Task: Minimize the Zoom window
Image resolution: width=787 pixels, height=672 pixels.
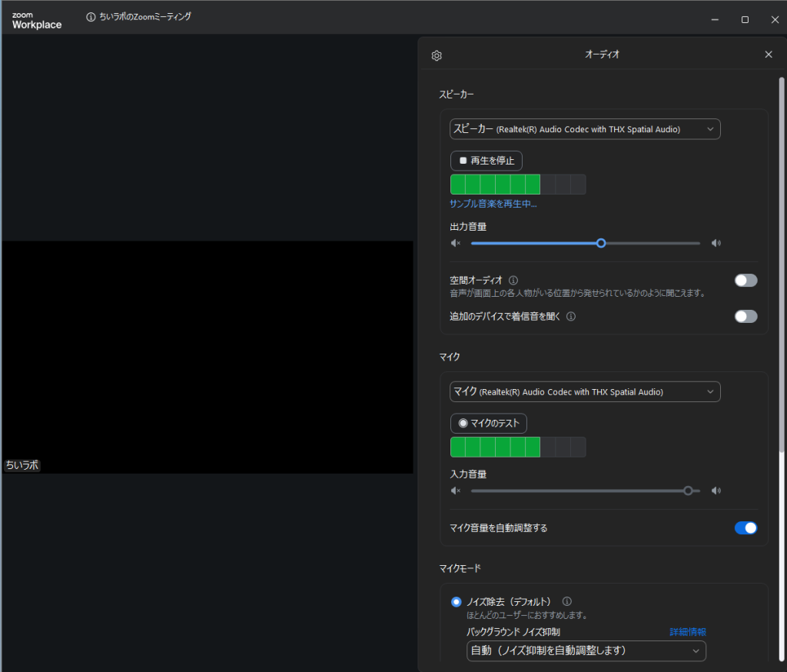Action: [715, 19]
